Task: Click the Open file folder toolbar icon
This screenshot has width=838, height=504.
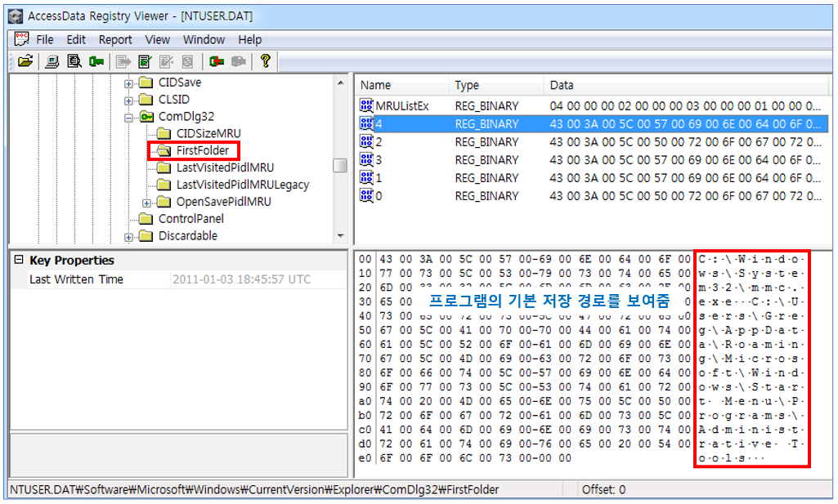Action: (25, 61)
